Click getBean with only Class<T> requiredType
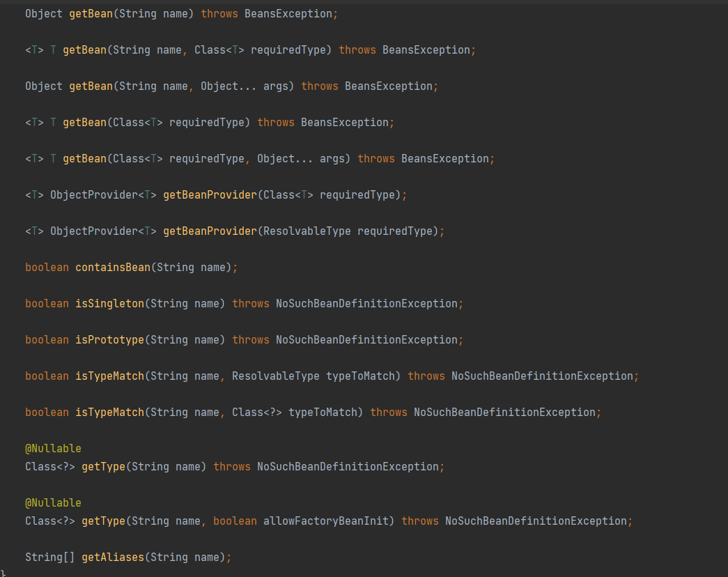The height and width of the screenshot is (577, 728). pyautogui.click(x=84, y=123)
